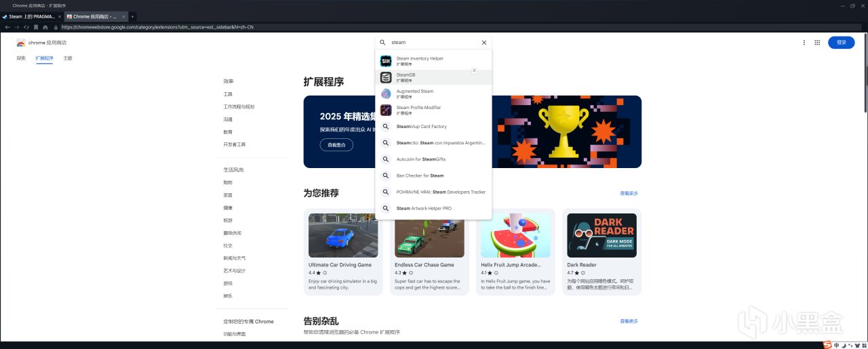Click info icon beside Helix Fruit 4.1 rating
Image resolution: width=868 pixels, height=349 pixels.
click(497, 273)
